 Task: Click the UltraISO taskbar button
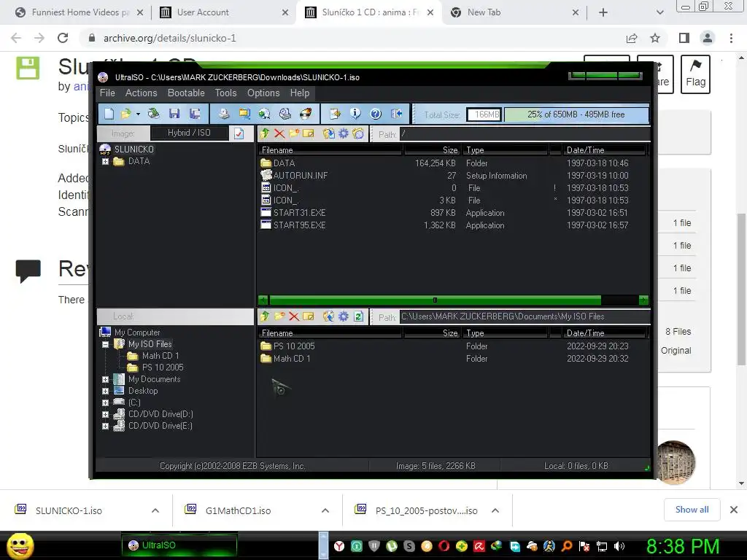[x=179, y=545]
